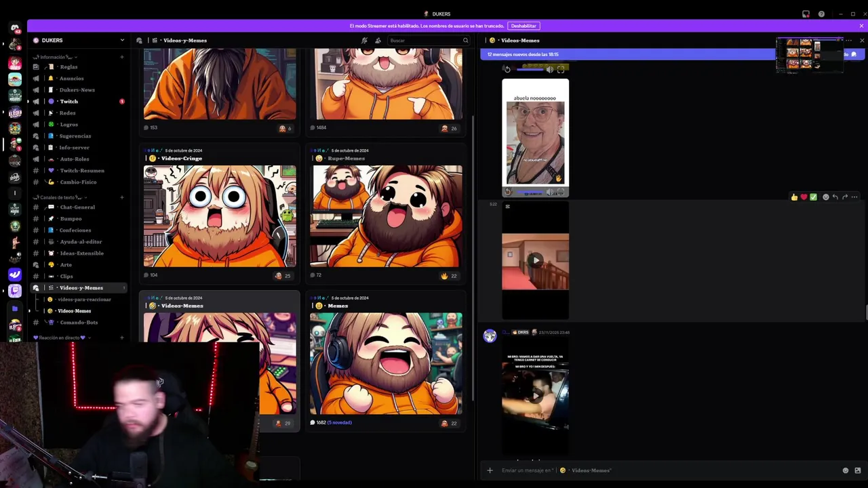Open the Clips channel
The image size is (868, 488).
[79, 276]
